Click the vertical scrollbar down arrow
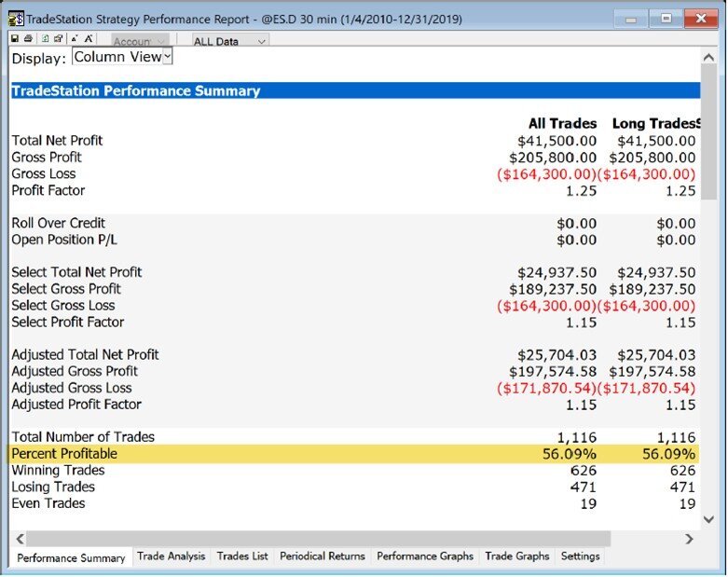Viewport: 728px width, 577px height. (708, 519)
